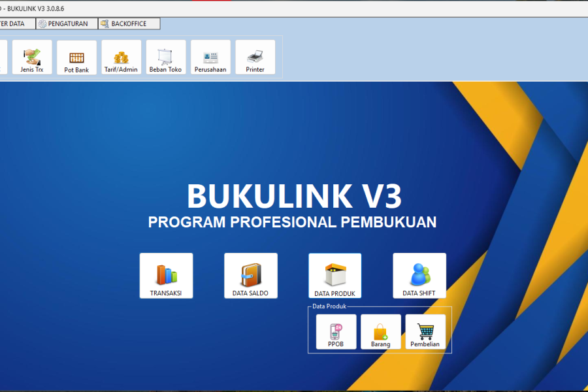Open PPOB product data
The image size is (588, 392).
click(x=336, y=332)
